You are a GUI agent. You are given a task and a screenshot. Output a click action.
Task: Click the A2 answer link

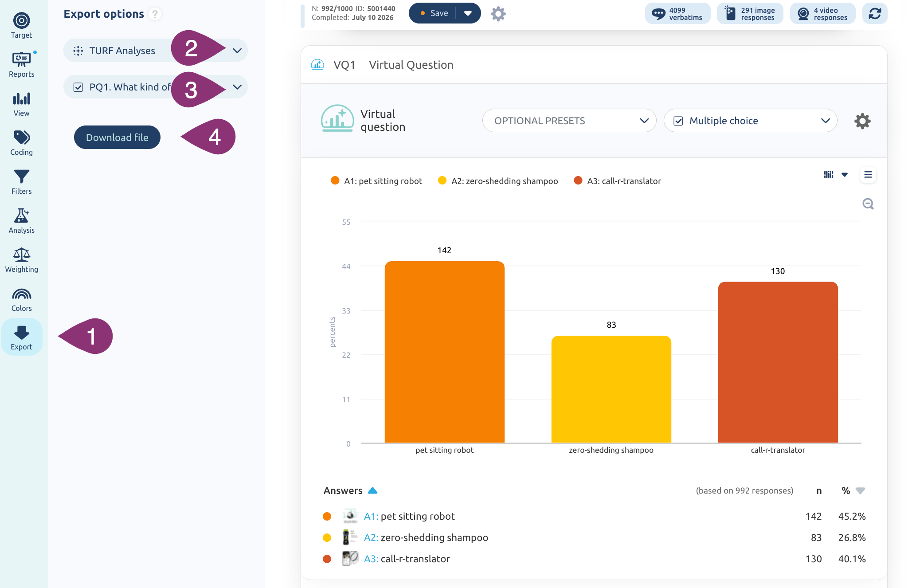pyautogui.click(x=371, y=537)
